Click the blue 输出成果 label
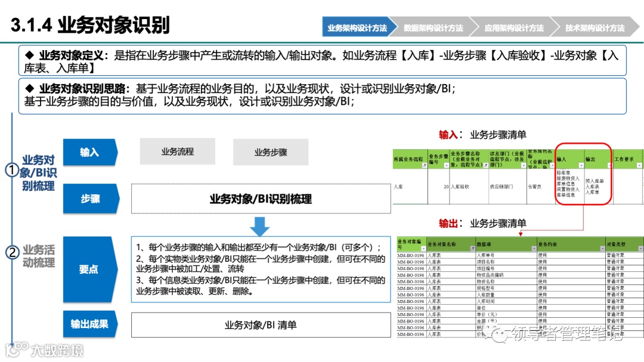 [x=89, y=324]
